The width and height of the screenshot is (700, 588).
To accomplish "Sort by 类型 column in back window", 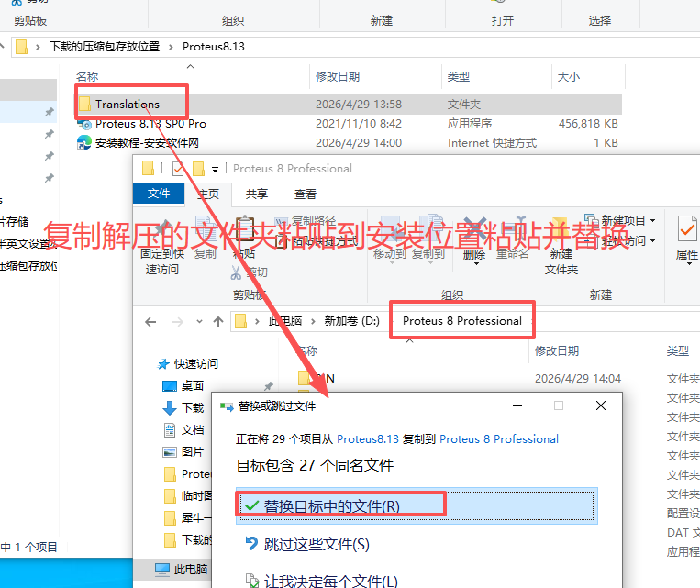I will pos(459,77).
